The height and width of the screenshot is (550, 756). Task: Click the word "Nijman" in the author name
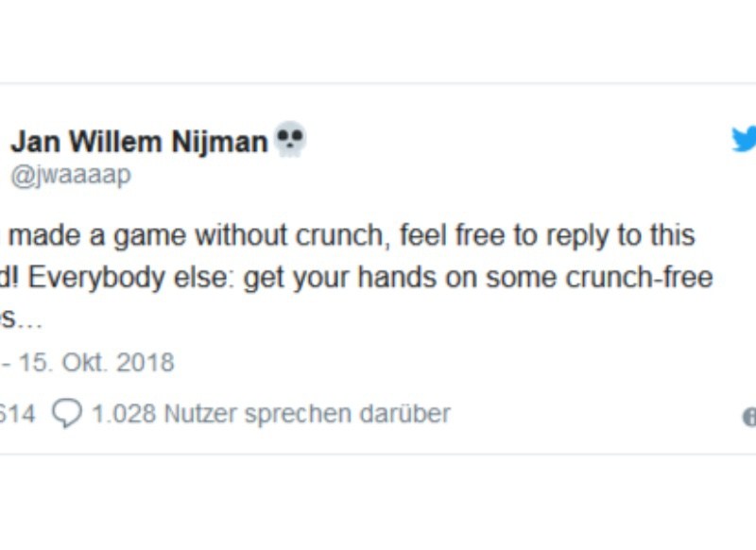(x=221, y=142)
